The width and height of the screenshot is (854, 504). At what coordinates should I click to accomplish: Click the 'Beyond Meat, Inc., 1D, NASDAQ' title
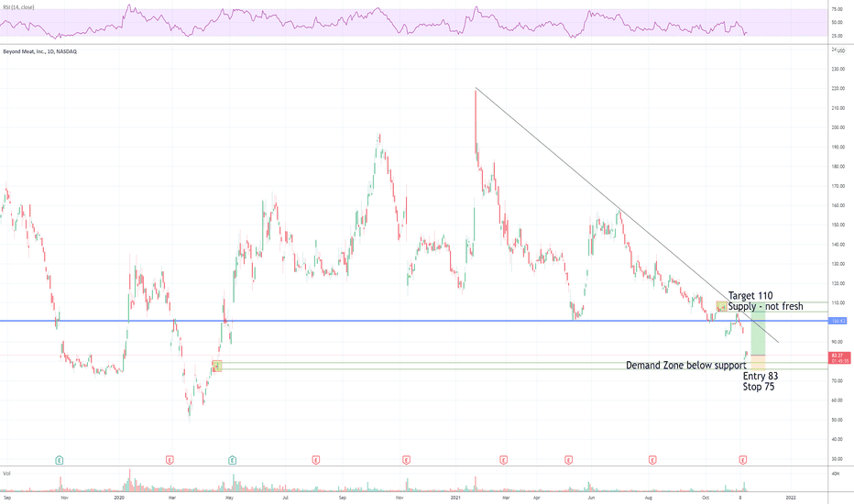(39, 51)
